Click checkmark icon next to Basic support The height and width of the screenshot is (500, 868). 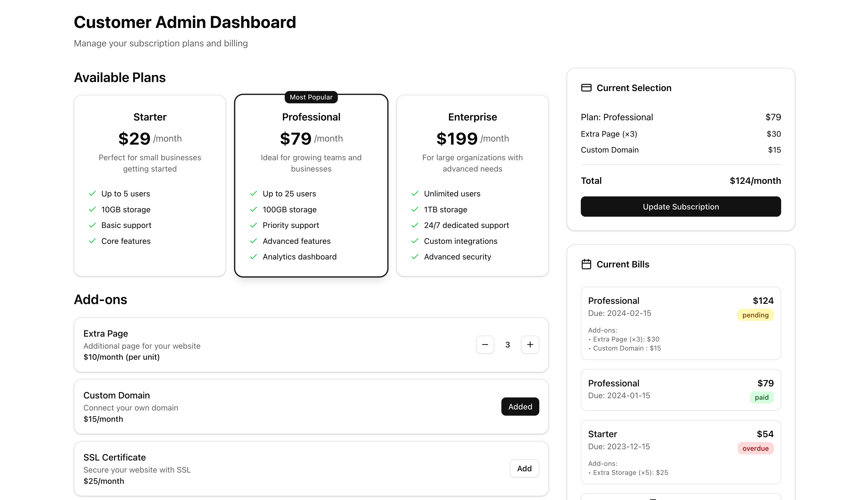click(x=92, y=225)
